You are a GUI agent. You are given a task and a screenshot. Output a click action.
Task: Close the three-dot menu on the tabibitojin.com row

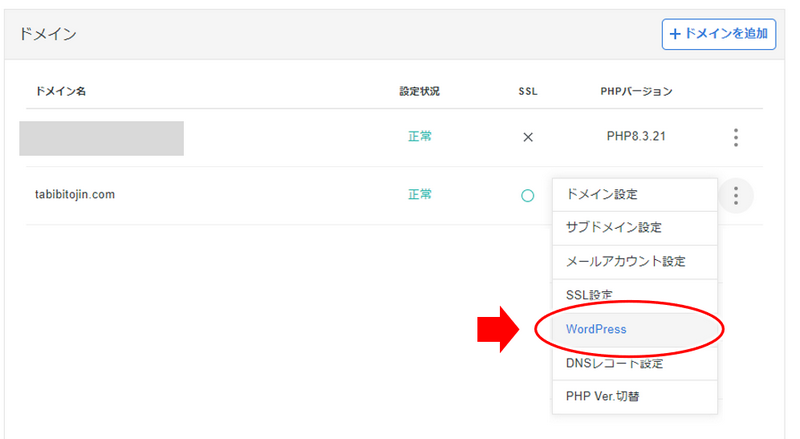(x=735, y=196)
